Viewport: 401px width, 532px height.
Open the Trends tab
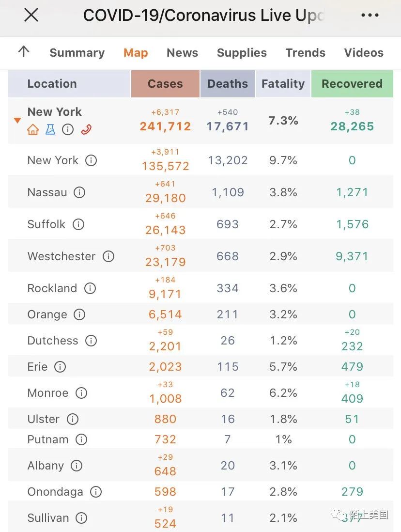coord(305,53)
